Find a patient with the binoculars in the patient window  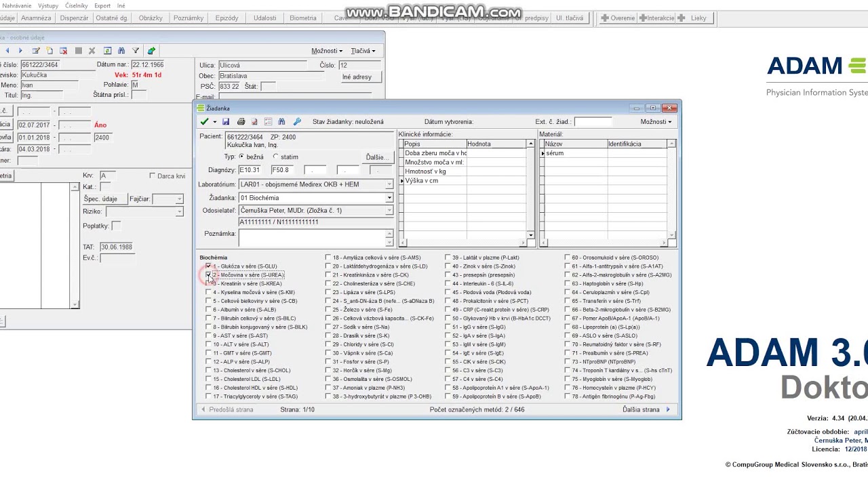click(121, 51)
